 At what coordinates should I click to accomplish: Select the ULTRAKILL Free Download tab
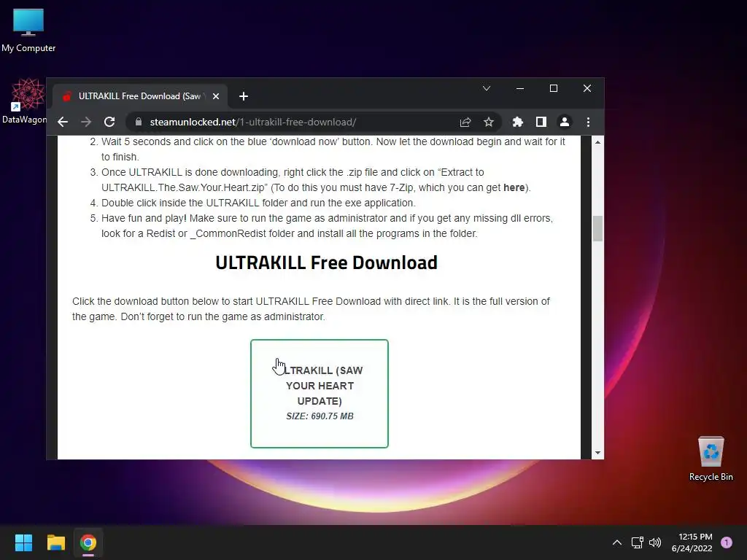(140, 96)
